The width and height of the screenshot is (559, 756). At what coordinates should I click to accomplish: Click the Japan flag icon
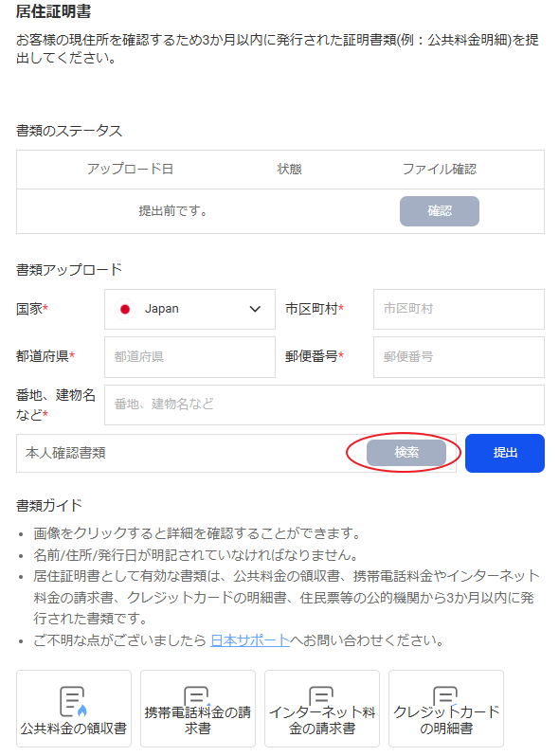[125, 309]
